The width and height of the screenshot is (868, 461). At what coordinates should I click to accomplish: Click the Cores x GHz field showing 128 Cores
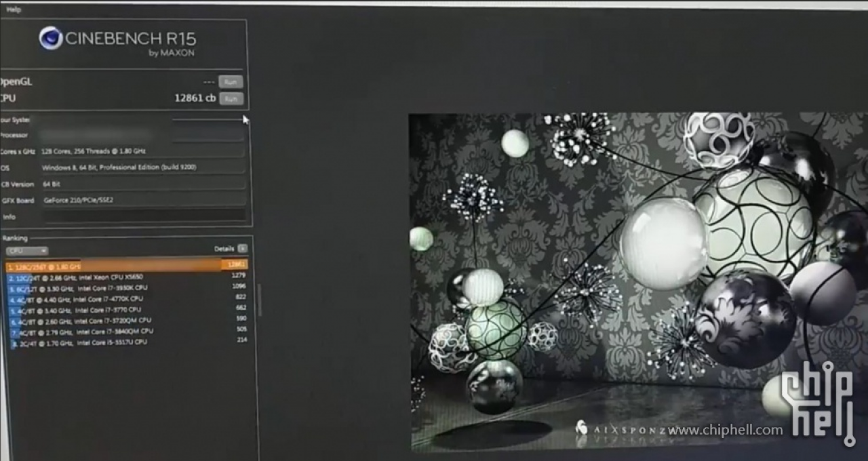click(x=142, y=151)
